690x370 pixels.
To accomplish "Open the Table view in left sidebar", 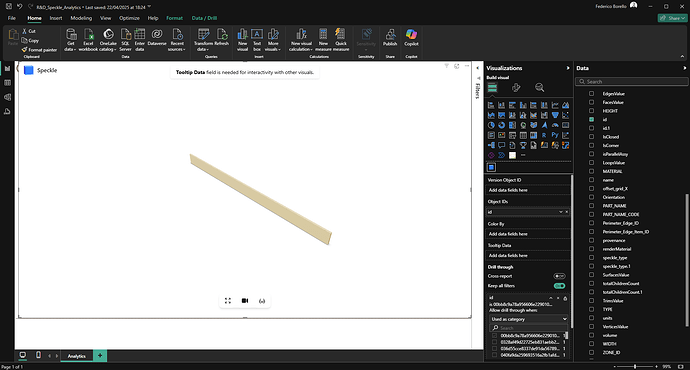I will [7, 83].
